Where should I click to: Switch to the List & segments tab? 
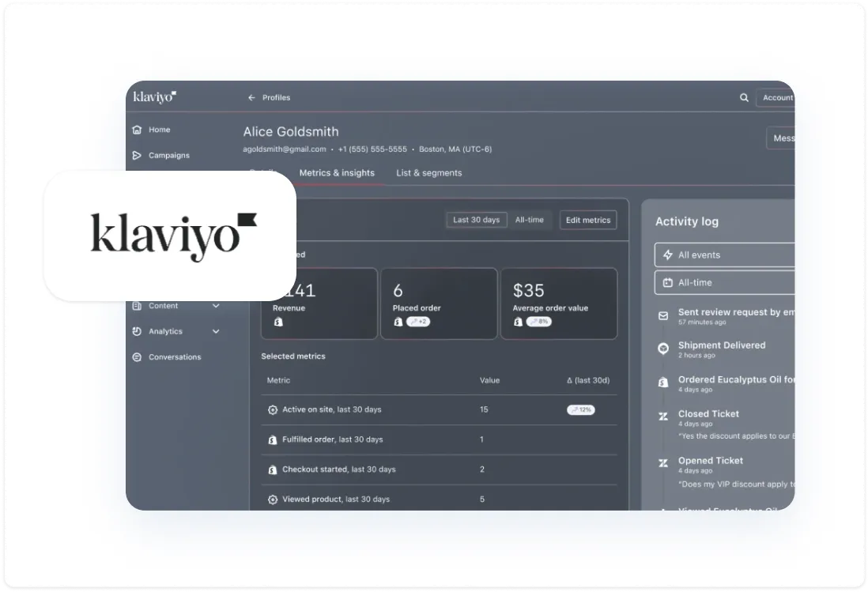tap(429, 172)
